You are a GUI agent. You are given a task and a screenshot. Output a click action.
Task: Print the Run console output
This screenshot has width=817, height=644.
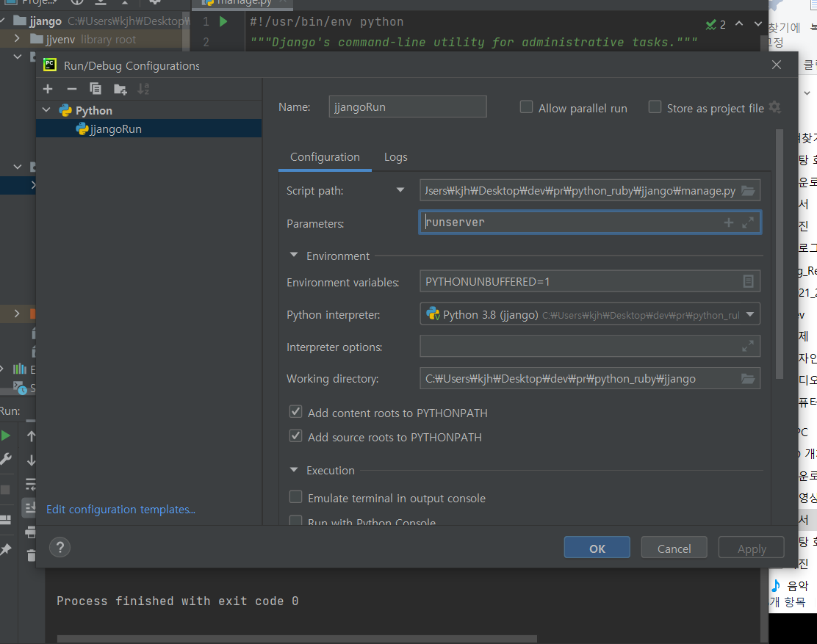tap(31, 532)
